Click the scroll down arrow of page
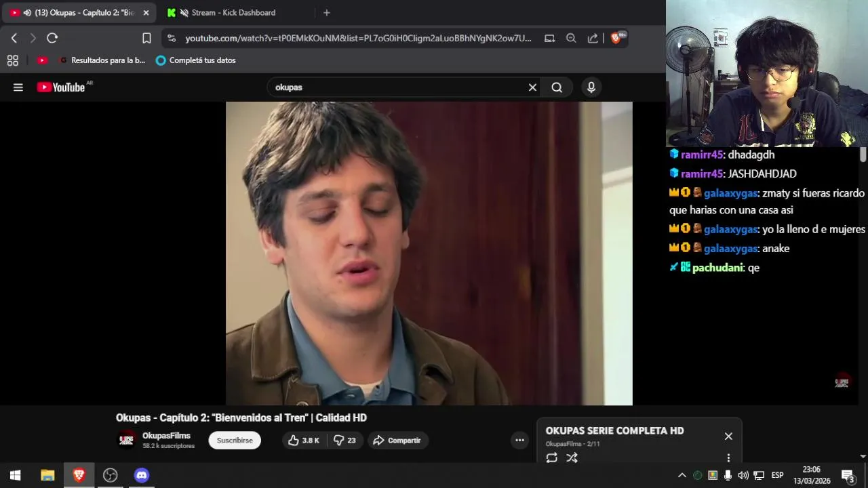This screenshot has width=868, height=488. point(863,457)
